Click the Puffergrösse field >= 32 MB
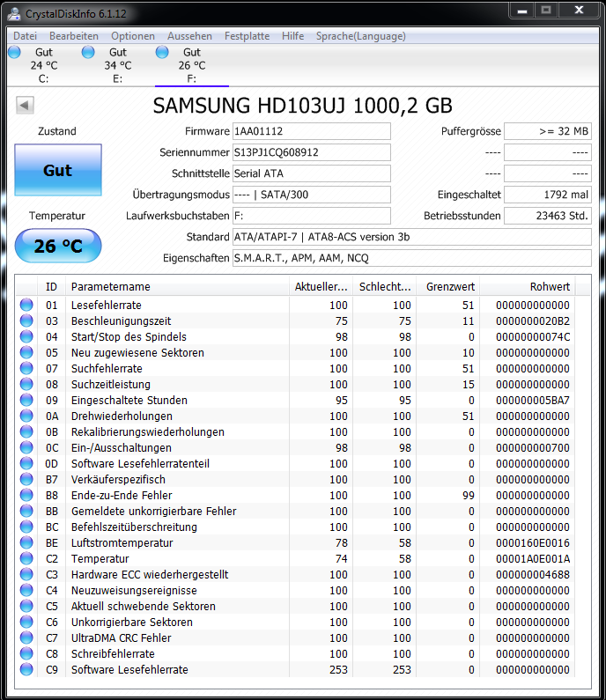 pyautogui.click(x=548, y=131)
